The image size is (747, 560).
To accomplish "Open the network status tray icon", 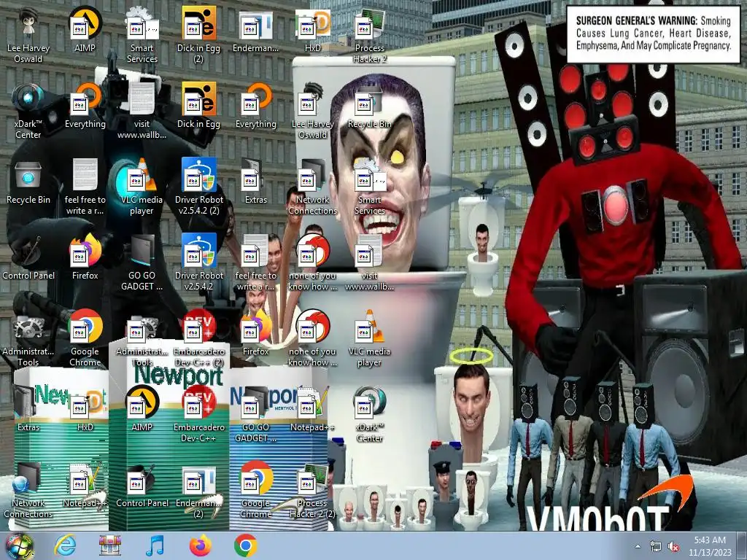I will pyautogui.click(x=656, y=547).
